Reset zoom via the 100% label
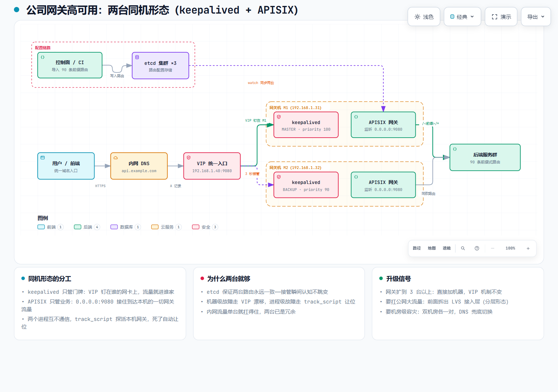Image resolution: width=558 pixels, height=392 pixels. (510, 248)
